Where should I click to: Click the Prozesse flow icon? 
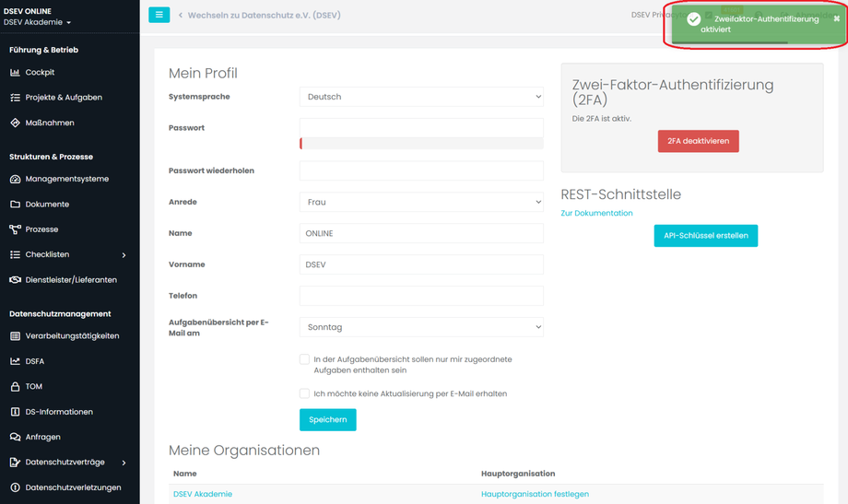point(15,229)
